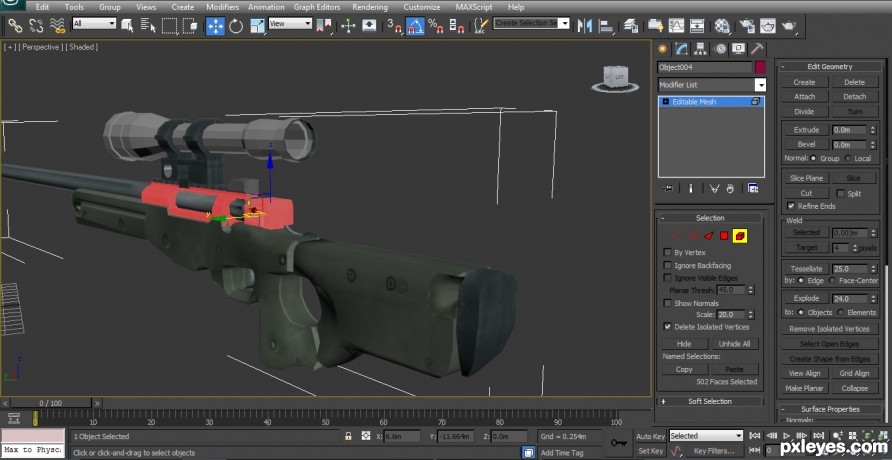892x460 pixels.
Task: Enable Ignore Backfacing checkbox
Action: pyautogui.click(x=668, y=266)
